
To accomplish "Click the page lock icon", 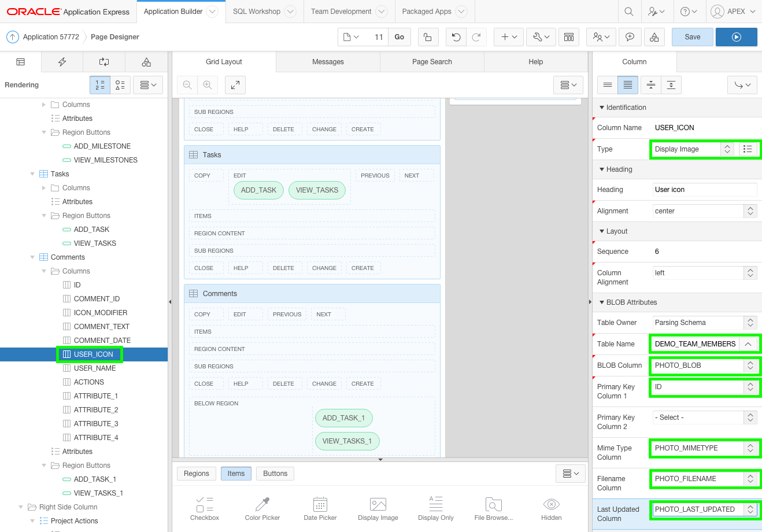I will click(428, 37).
